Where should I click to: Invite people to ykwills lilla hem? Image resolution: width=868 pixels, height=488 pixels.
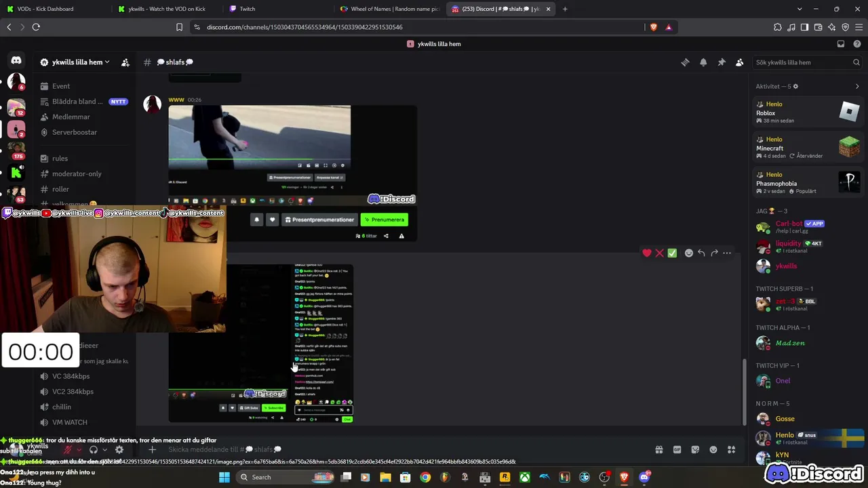[x=125, y=62]
